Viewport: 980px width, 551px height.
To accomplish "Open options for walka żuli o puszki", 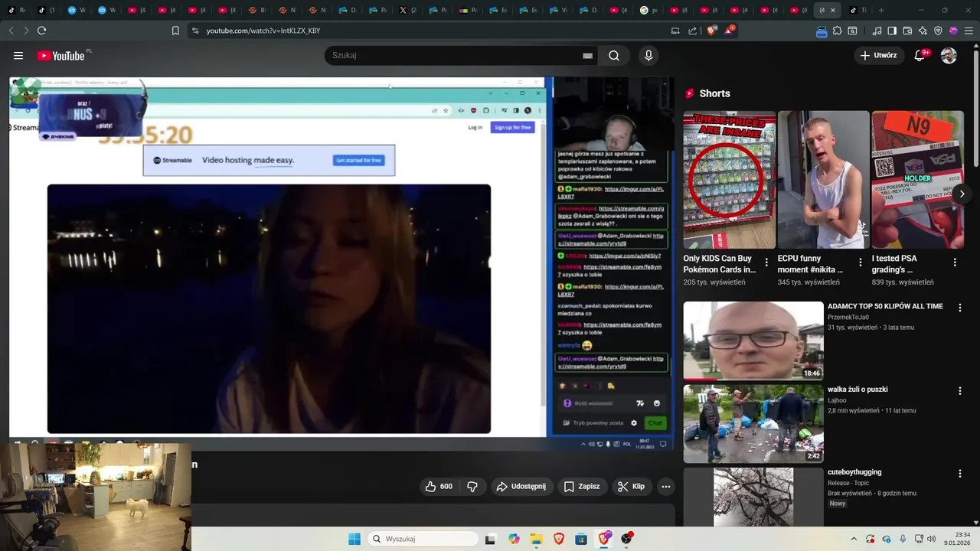I will pyautogui.click(x=959, y=391).
